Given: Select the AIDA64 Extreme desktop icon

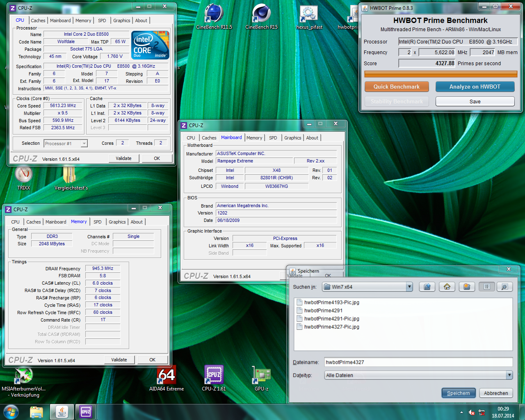Looking at the screenshot, I should (x=167, y=378).
